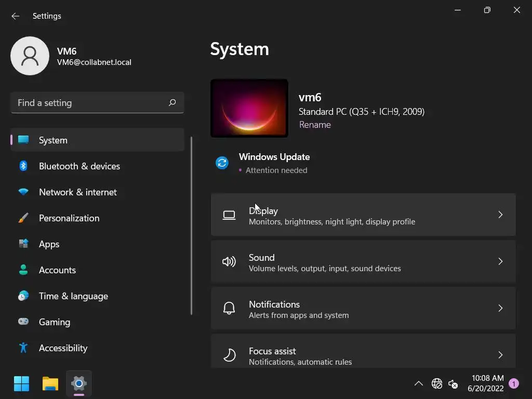The image size is (532, 399).
Task: Open Focus assist automatic rules card
Action: pos(363,351)
